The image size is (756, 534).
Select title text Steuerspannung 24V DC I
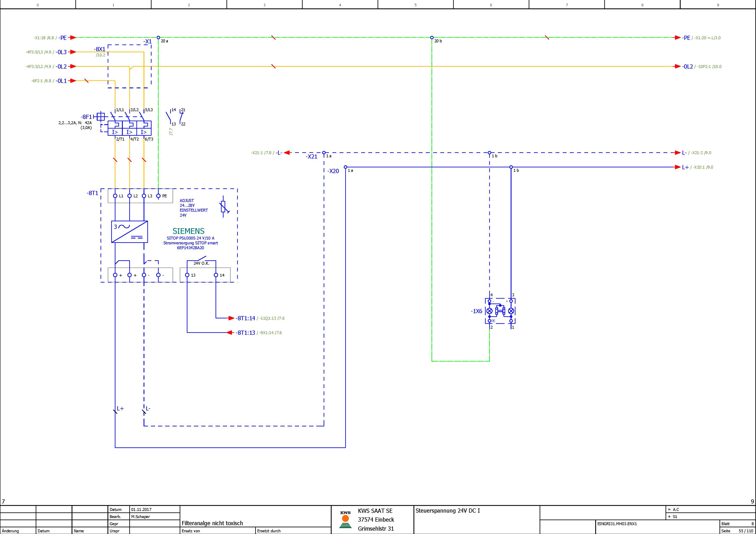point(447,511)
